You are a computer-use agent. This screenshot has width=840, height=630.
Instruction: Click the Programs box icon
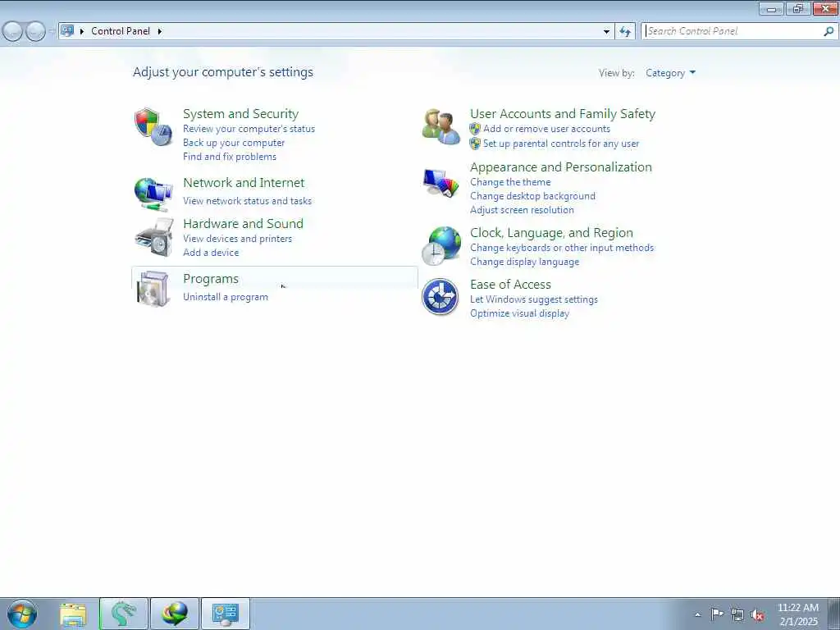tap(153, 288)
